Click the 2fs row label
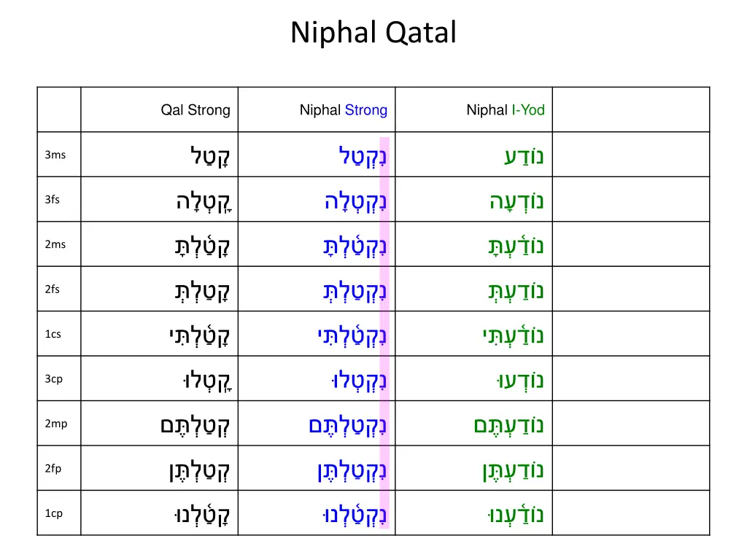This screenshot has width=747, height=560. pyautogui.click(x=52, y=289)
